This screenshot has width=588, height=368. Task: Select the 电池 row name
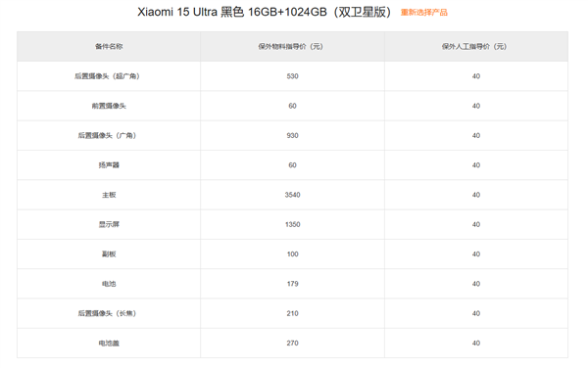pyautogui.click(x=109, y=284)
